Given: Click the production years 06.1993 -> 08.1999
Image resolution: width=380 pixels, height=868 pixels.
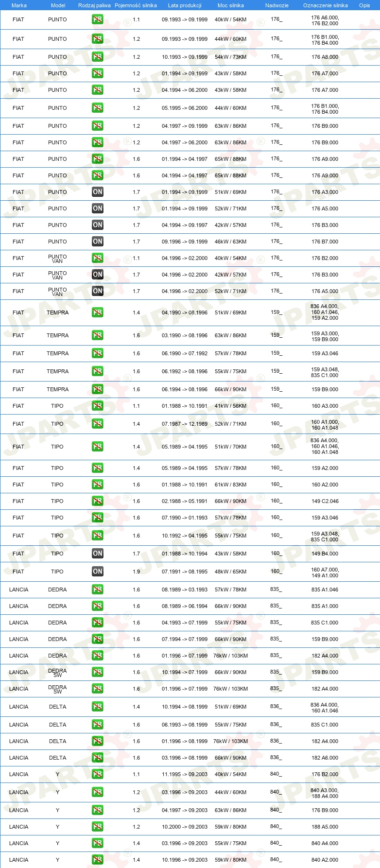Looking at the screenshot, I should pos(185,725).
